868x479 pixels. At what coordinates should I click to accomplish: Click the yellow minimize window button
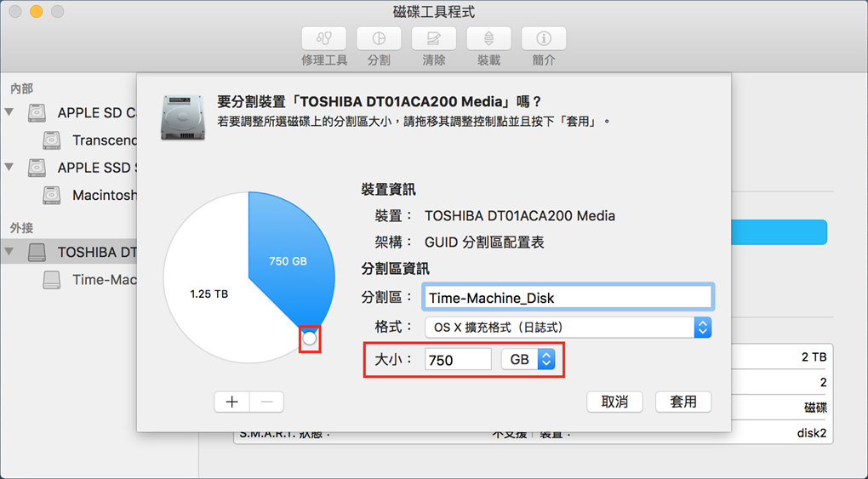coord(37,12)
